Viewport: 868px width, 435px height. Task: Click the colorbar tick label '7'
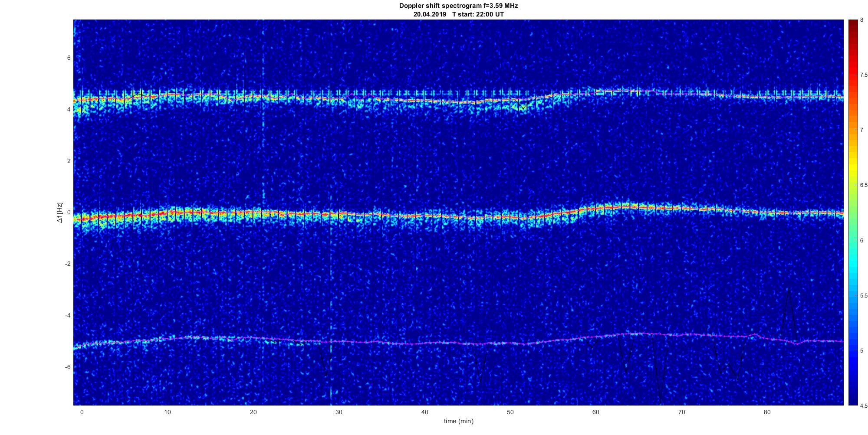(861, 130)
